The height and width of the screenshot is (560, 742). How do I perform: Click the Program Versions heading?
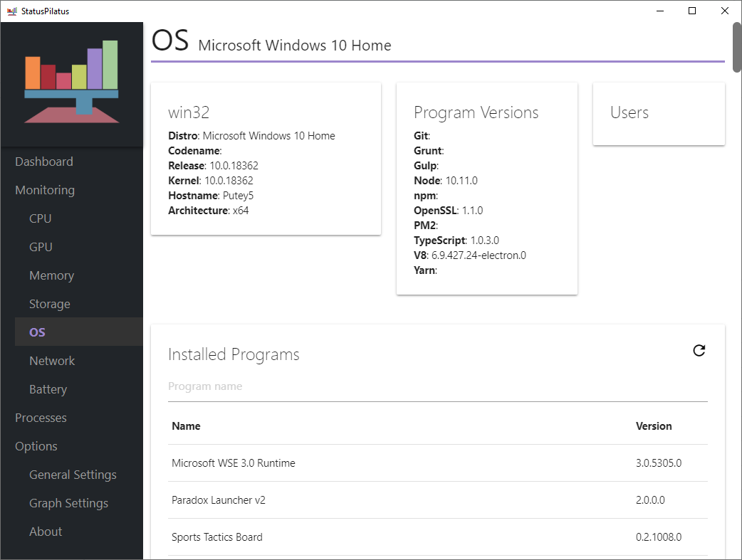(476, 112)
